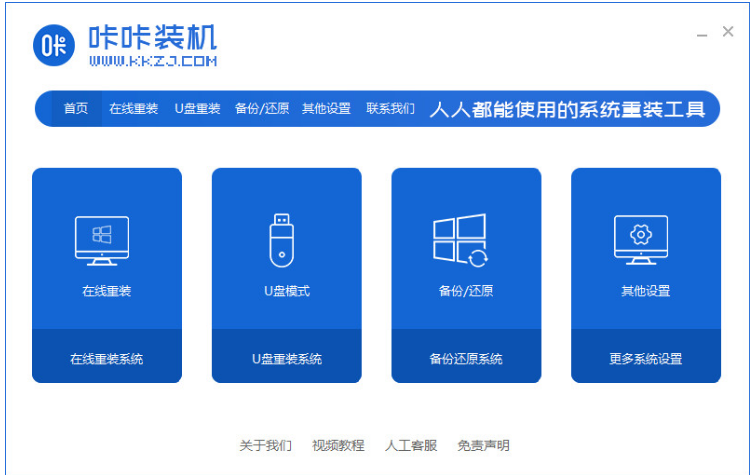Image resolution: width=755 pixels, height=475 pixels.
Task: Open the 关于我们 link
Action: point(265,445)
